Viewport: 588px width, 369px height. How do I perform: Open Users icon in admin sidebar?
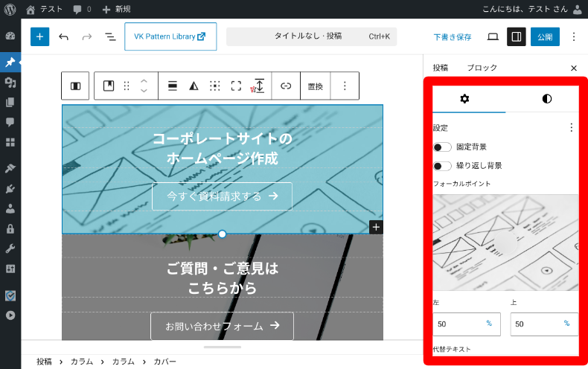[x=10, y=208]
